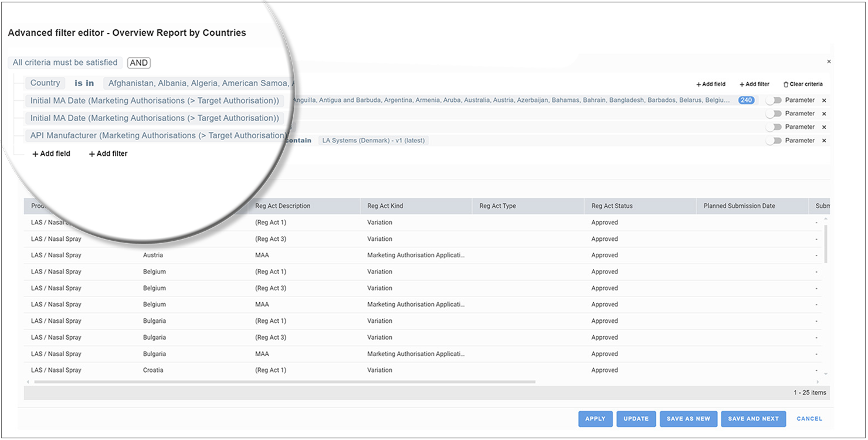Click Add filter beside Clear criteria
868x440 pixels.
pyautogui.click(x=754, y=84)
